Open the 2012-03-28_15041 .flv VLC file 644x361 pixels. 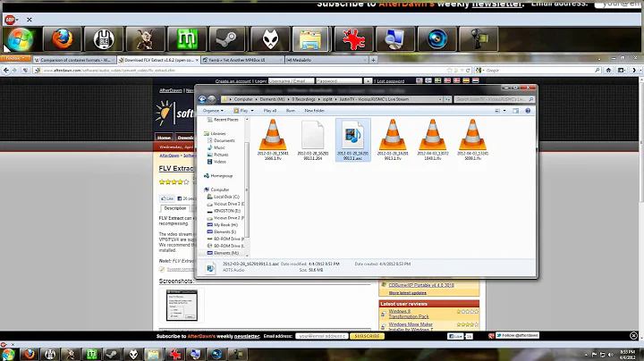(x=273, y=139)
